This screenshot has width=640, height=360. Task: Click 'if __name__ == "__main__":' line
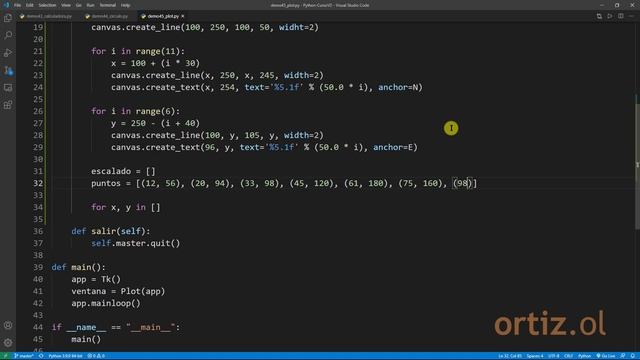pyautogui.click(x=116, y=327)
